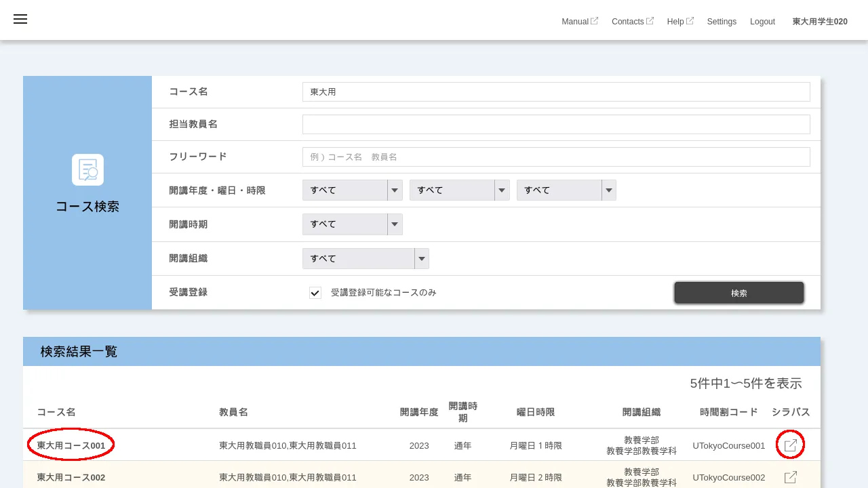Uncheck 受講登録可能なコースのみ
Screen dimensions: 868x488
coord(315,293)
